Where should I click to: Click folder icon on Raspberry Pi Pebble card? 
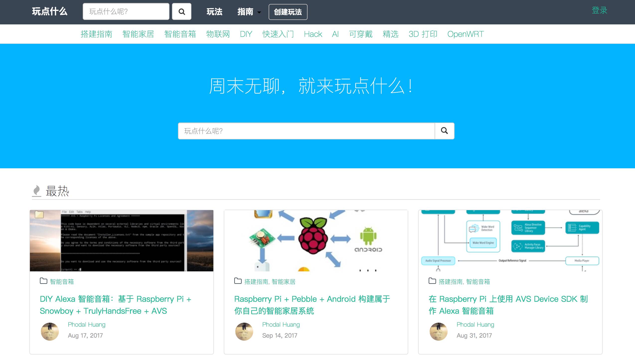(238, 281)
